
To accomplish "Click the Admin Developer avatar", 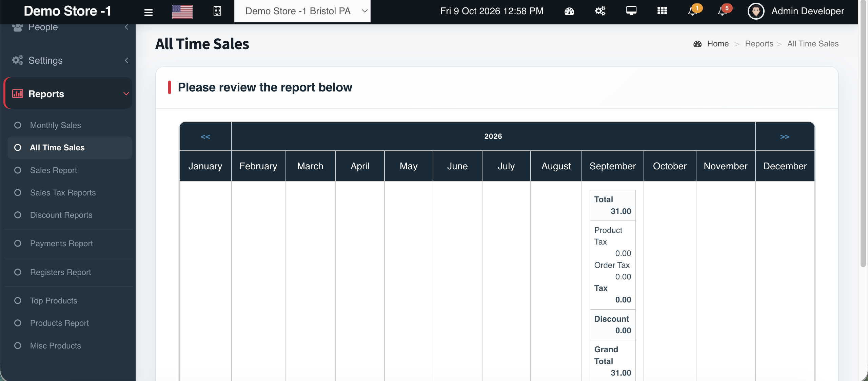I will point(756,11).
